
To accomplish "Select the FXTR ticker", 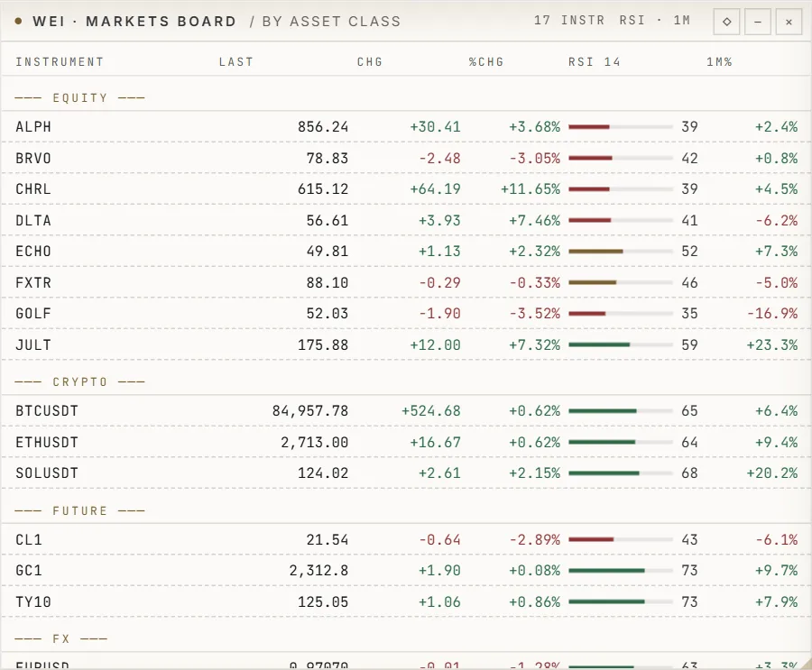I will coord(33,283).
